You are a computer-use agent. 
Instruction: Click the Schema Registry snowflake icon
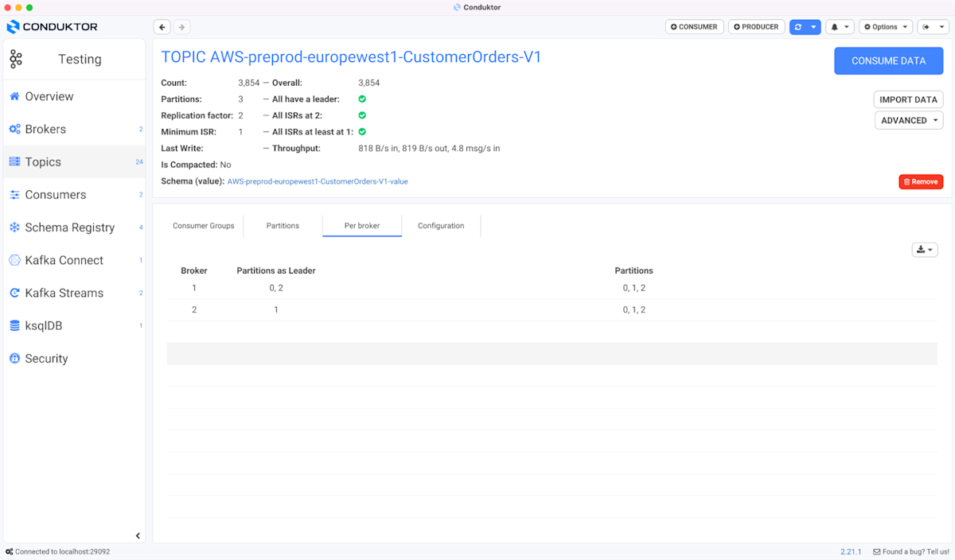click(14, 227)
